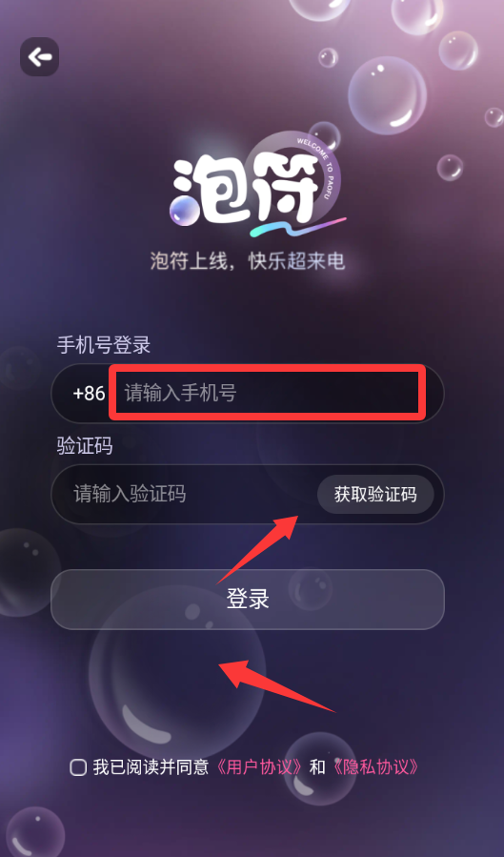The image size is (504, 857).
Task: Click the red arrow below the 登录 button
Action: click(277, 686)
